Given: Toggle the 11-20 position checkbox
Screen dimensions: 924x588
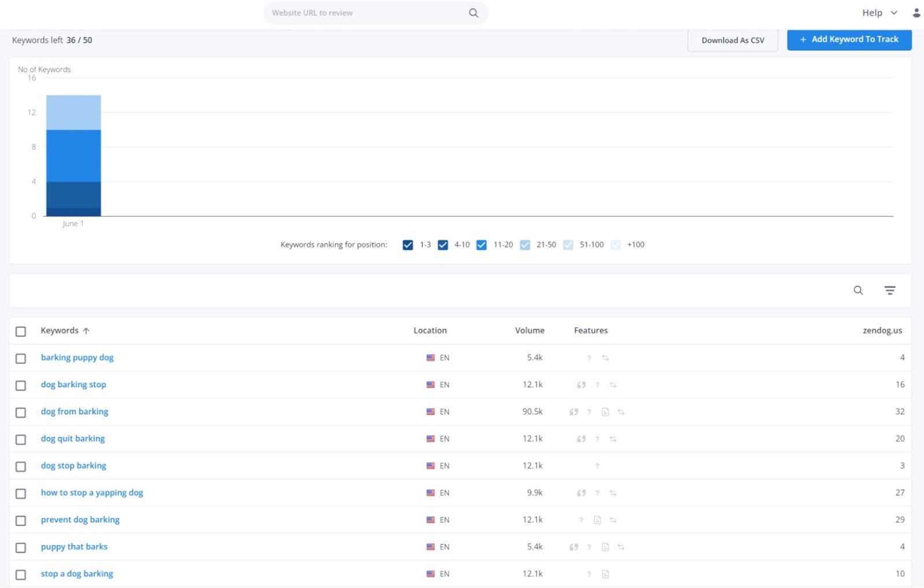Looking at the screenshot, I should (482, 245).
